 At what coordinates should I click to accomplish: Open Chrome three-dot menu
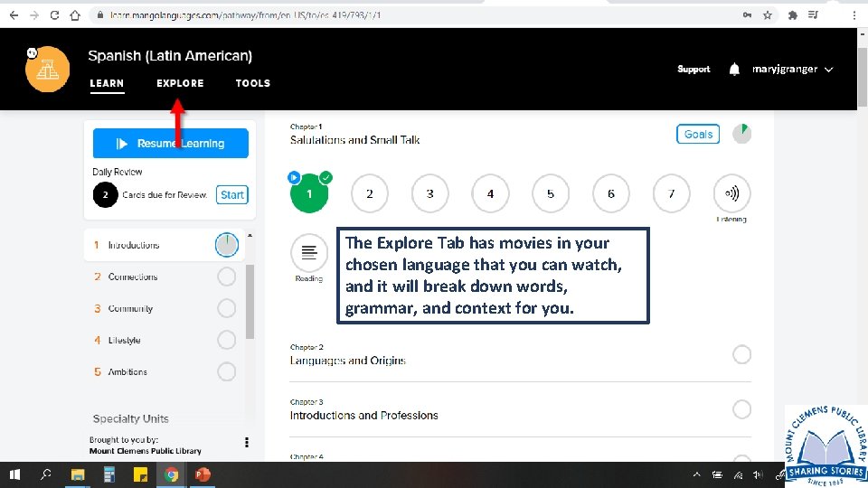pos(854,15)
